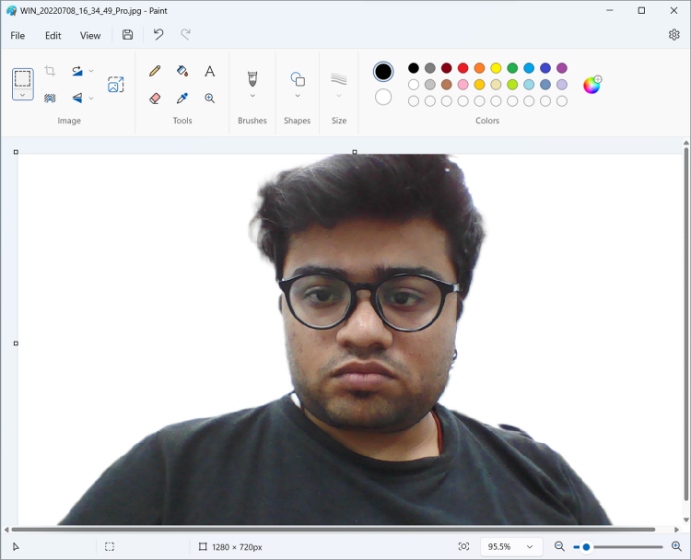The image size is (691, 560).
Task: Select the Fill bucket tool
Action: 182,70
